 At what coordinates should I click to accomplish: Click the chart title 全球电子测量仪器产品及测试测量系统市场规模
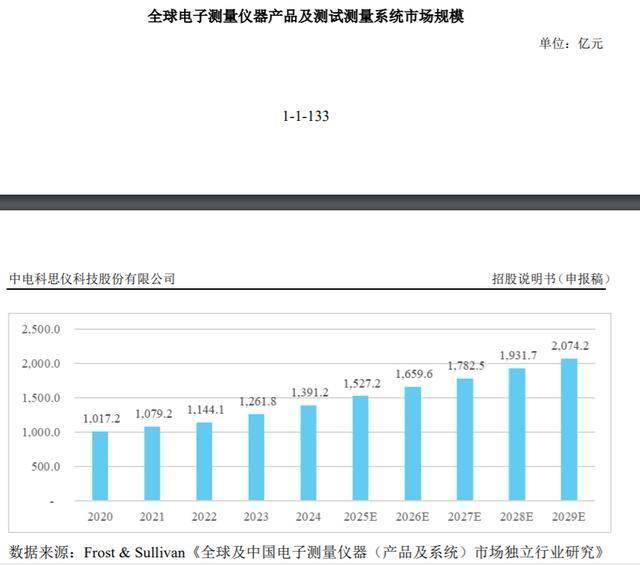coord(306,17)
